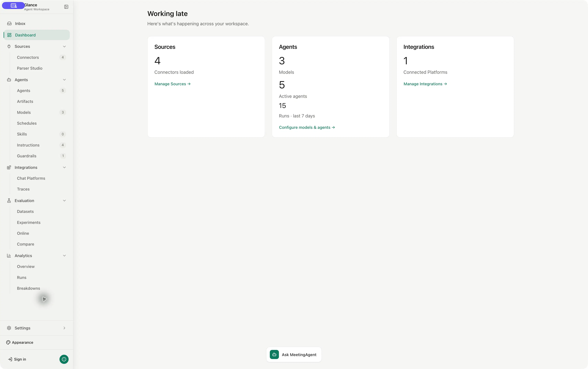Click the Analytics bar chart icon
Image resolution: width=588 pixels, height=369 pixels.
(9, 256)
